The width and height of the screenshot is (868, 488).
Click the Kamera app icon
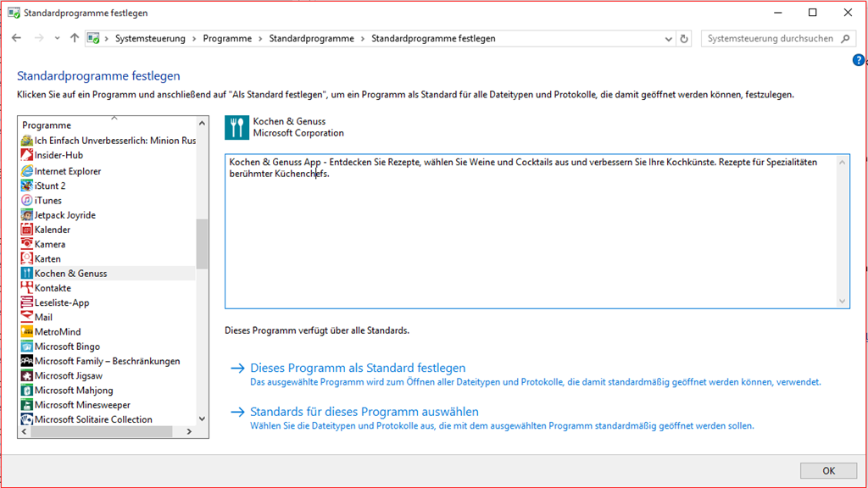pyautogui.click(x=26, y=244)
